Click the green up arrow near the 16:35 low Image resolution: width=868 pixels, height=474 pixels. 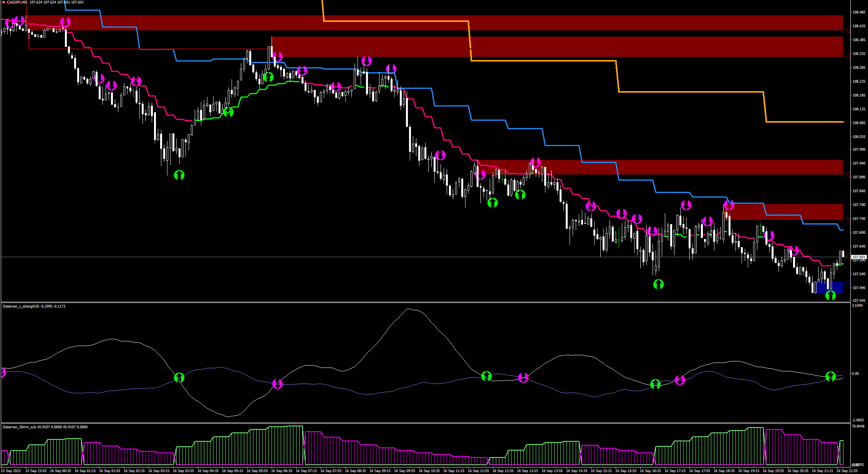[658, 284]
